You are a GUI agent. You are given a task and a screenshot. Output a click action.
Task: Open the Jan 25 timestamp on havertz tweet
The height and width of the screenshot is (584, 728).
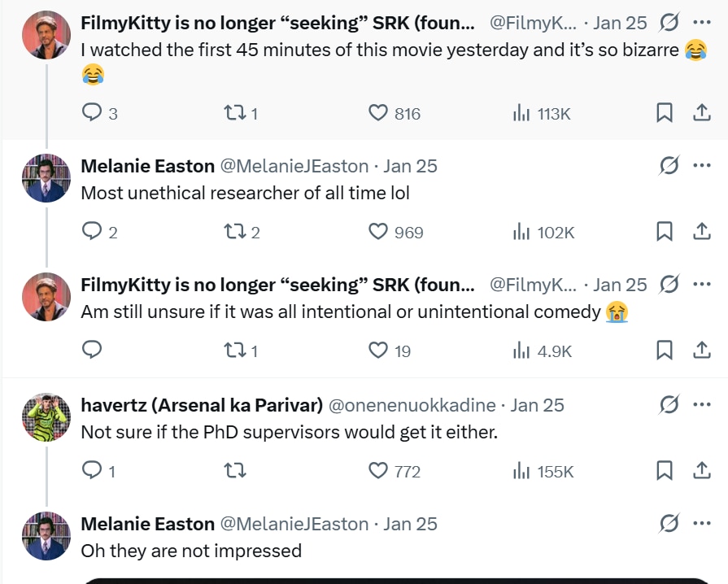click(537, 405)
